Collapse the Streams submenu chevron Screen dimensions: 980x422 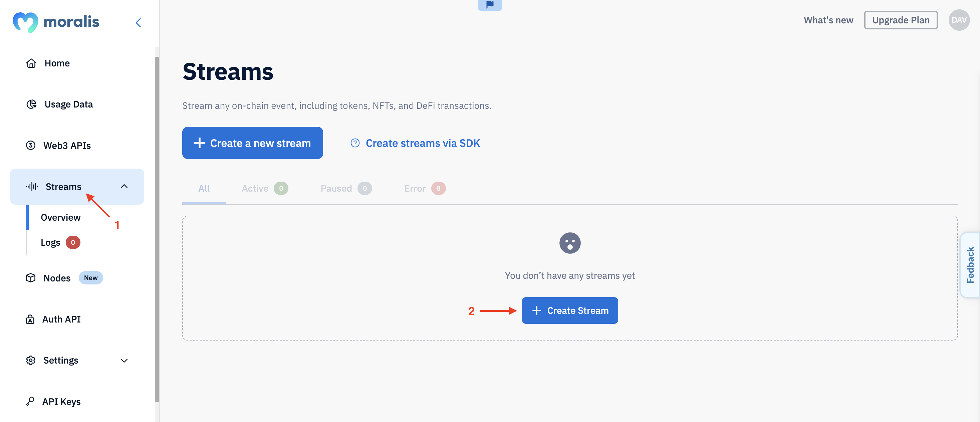[124, 186]
